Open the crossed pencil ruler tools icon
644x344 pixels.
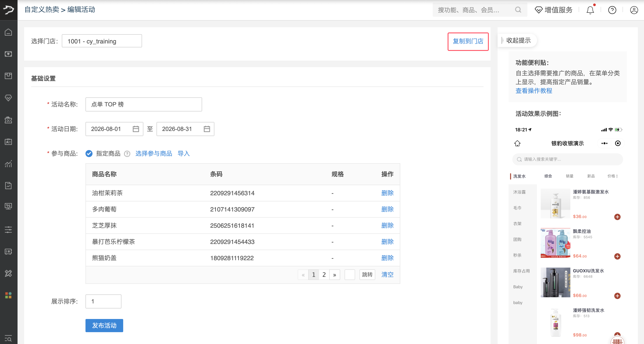[9, 273]
